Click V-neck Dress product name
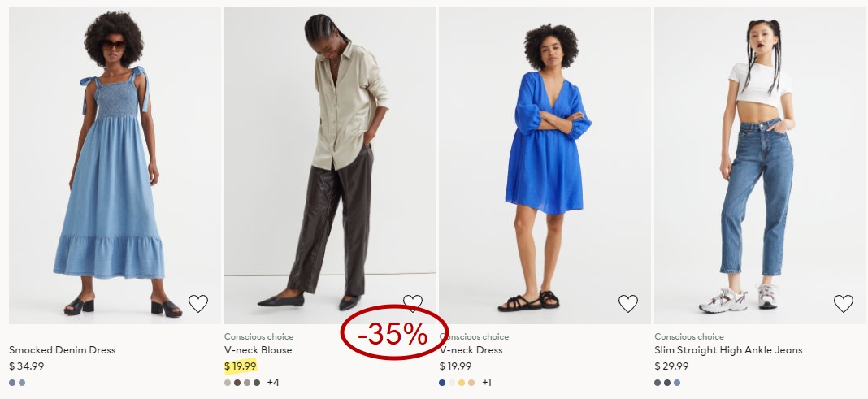The width and height of the screenshot is (868, 399). [x=471, y=349]
